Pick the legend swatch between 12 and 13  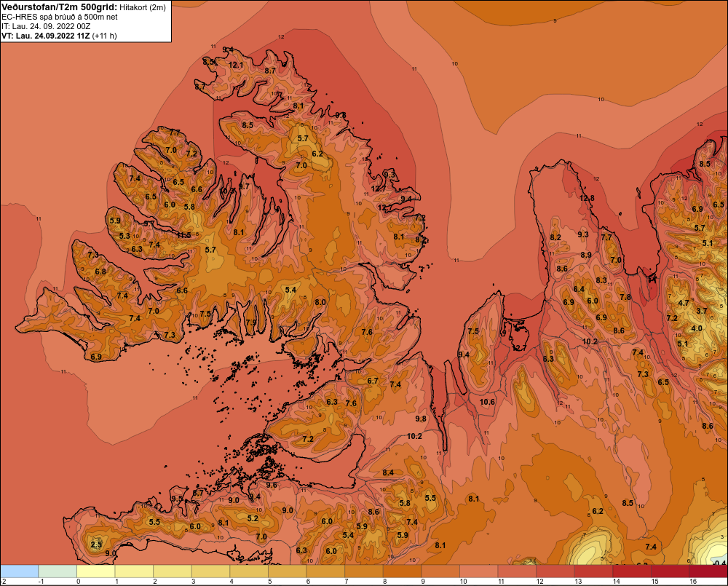click(x=555, y=571)
